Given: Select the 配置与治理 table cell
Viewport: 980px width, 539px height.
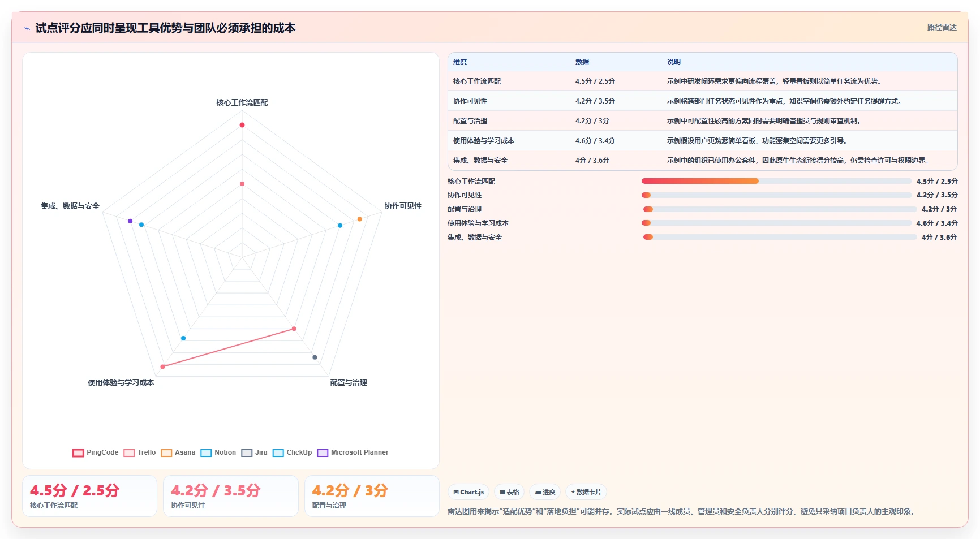Looking at the screenshot, I should (x=509, y=121).
